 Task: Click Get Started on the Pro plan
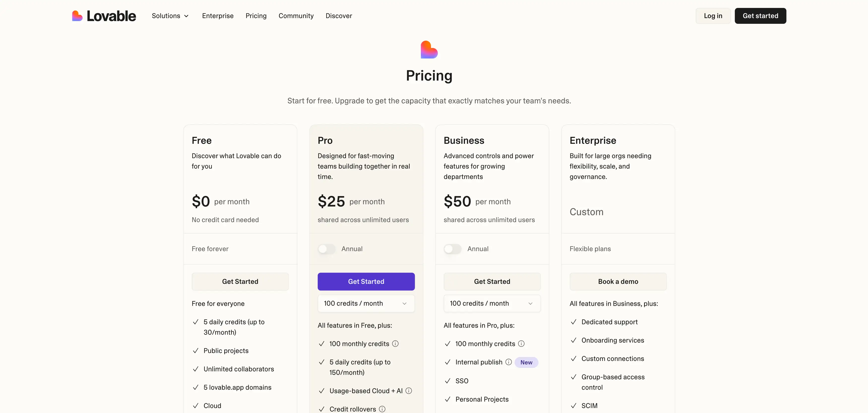click(x=366, y=281)
